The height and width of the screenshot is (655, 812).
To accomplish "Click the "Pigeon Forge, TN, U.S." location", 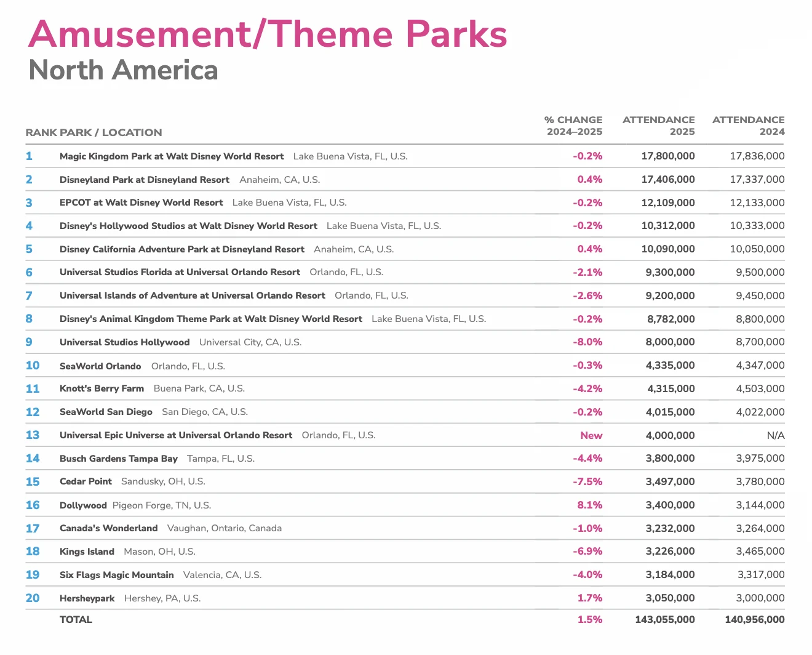I will (162, 505).
